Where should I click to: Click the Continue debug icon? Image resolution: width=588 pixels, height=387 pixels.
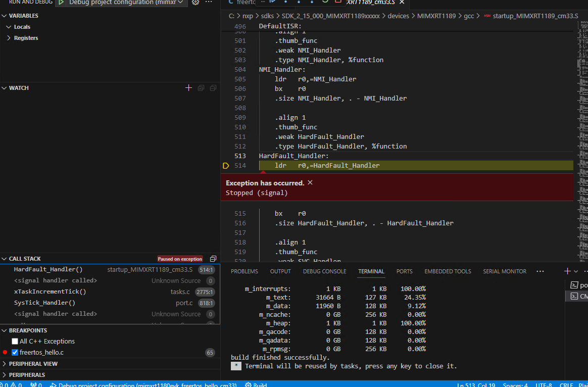(273, 3)
